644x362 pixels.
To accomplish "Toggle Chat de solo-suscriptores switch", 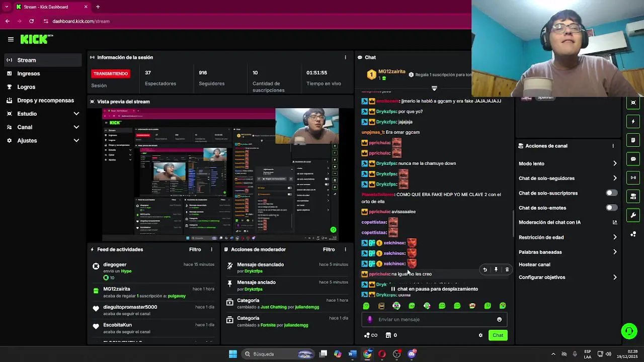I will (611, 193).
